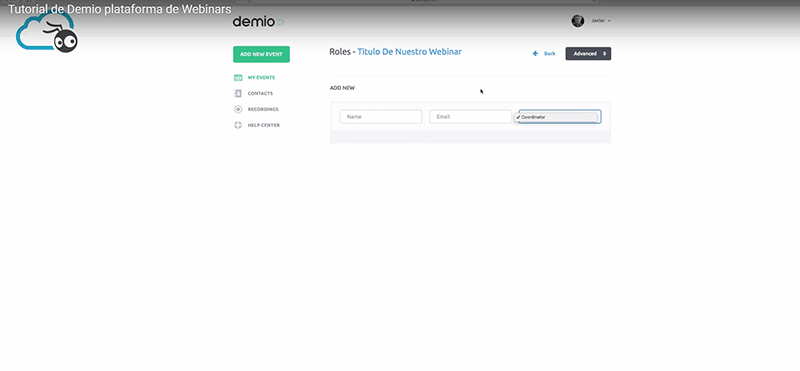Viewport: 800px width, 371px height.
Task: Go to HELP CENTER menu label
Action: click(264, 125)
